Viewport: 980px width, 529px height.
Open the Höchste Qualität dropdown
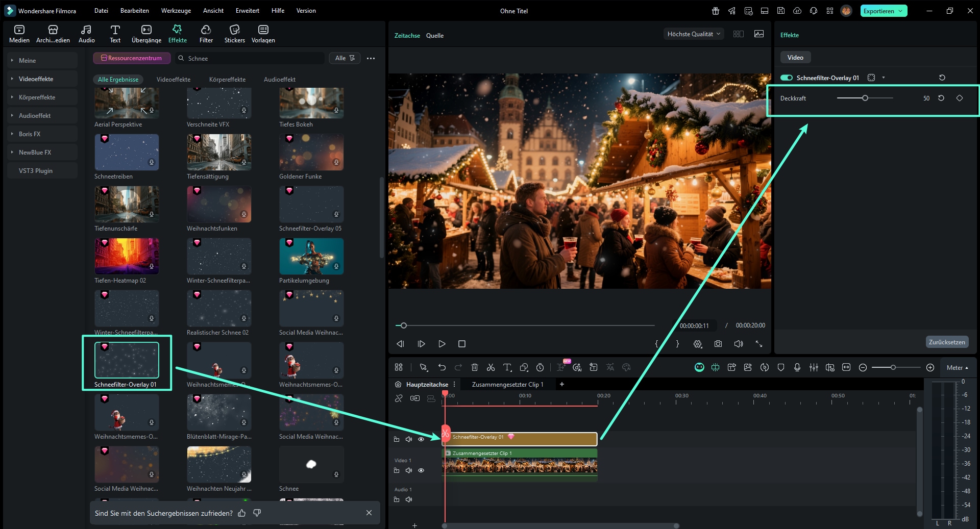point(693,34)
